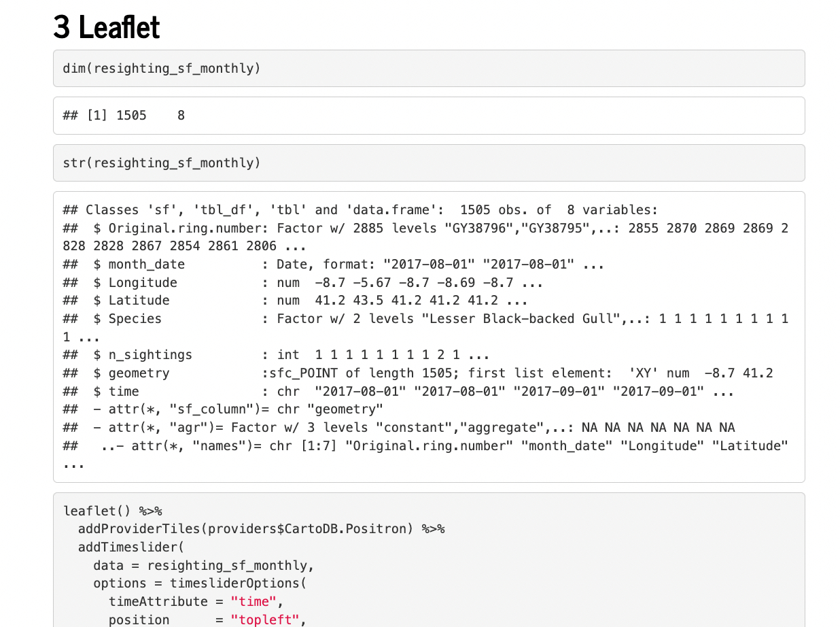This screenshot has width=840, height=627.
Task: Click the dim(resighting_sf_monthly) code block
Action: pos(162,68)
